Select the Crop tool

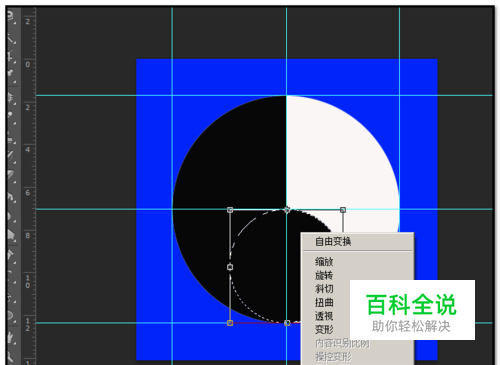click(x=11, y=56)
